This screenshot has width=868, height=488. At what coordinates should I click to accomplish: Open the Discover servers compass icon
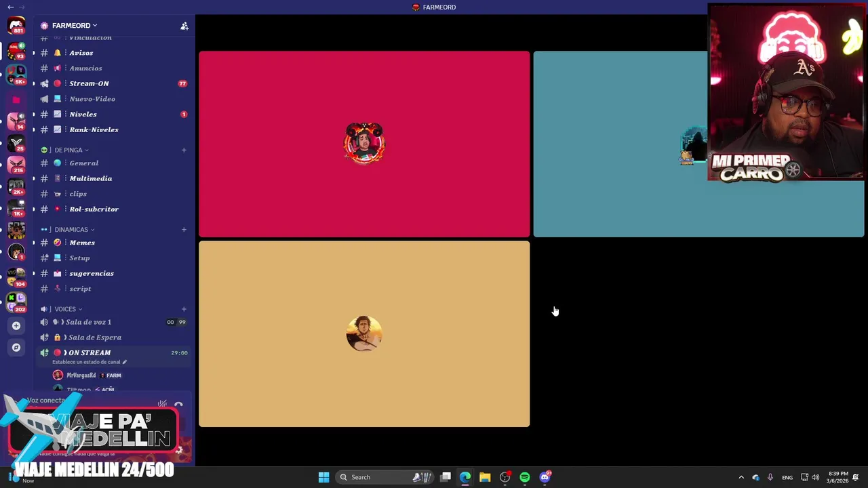(16, 348)
